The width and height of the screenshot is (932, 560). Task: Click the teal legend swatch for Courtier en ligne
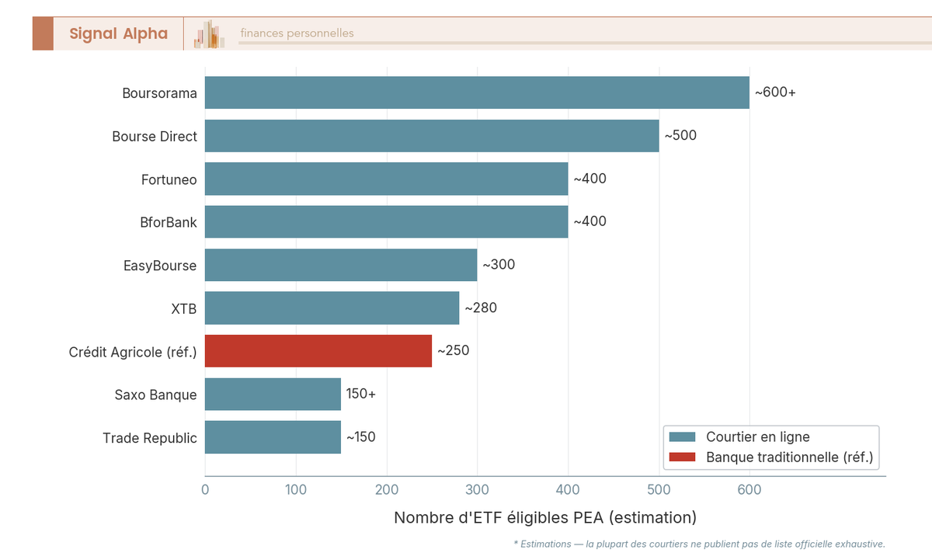point(682,437)
